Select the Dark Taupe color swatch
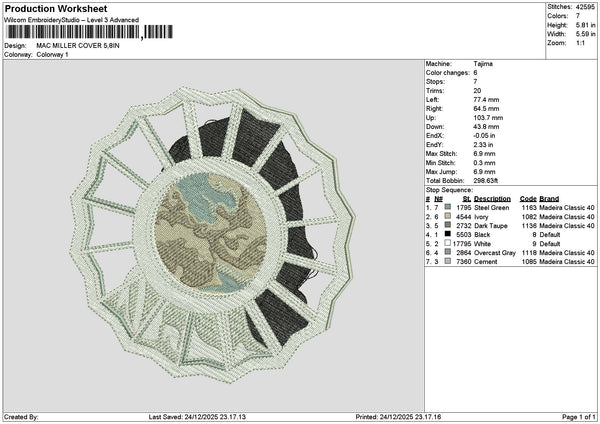The width and height of the screenshot is (600, 424). click(x=448, y=225)
